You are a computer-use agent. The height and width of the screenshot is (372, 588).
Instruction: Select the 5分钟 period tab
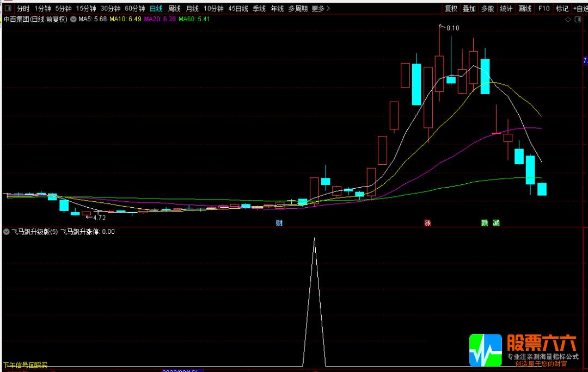coord(63,8)
